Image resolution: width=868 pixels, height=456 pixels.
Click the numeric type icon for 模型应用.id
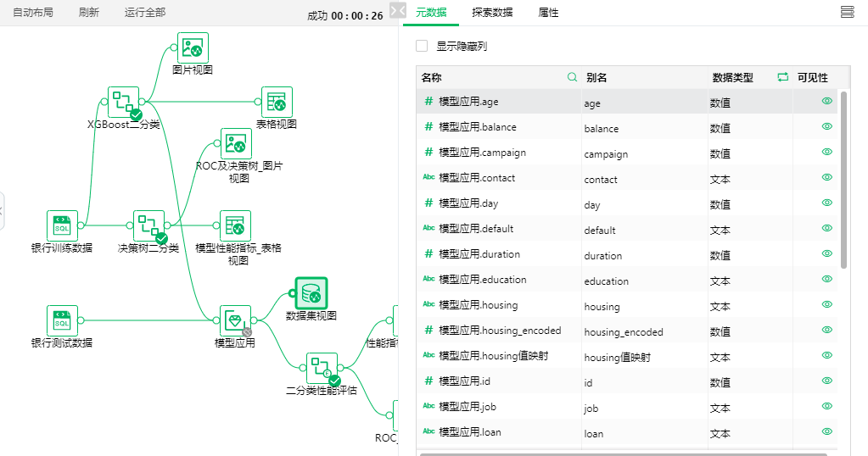tap(428, 381)
